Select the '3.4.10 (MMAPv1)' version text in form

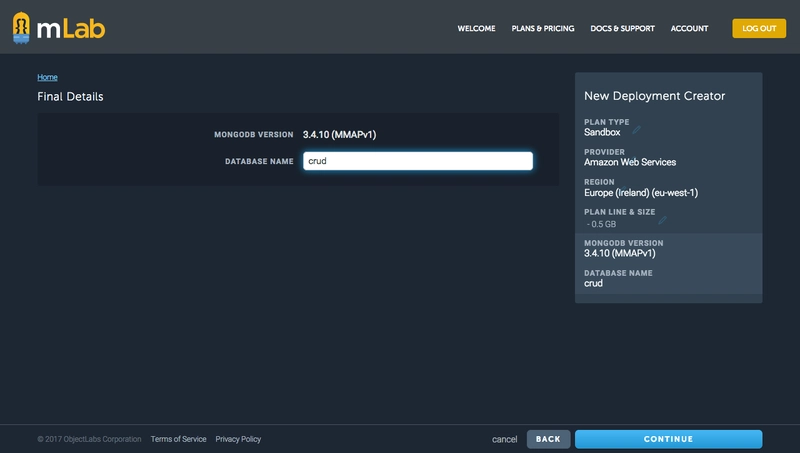[339, 135]
